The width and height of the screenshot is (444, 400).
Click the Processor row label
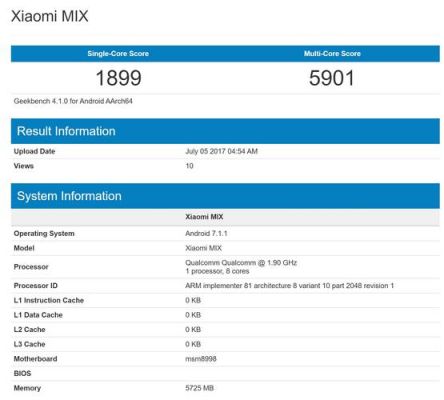[31, 267]
